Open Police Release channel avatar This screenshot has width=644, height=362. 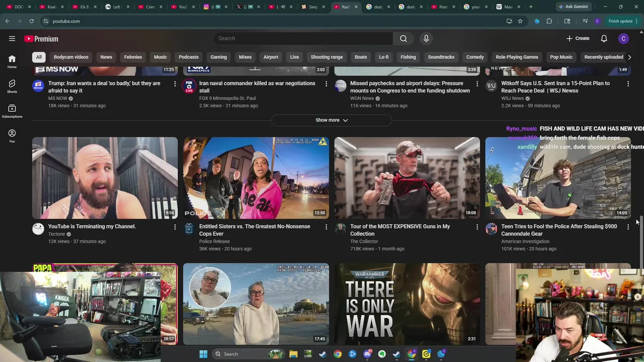point(189,229)
